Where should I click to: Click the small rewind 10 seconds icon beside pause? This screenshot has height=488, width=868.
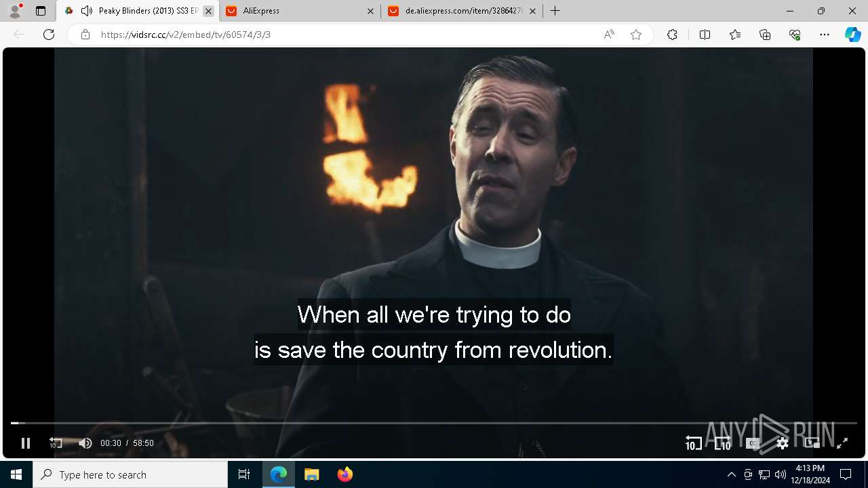point(56,443)
